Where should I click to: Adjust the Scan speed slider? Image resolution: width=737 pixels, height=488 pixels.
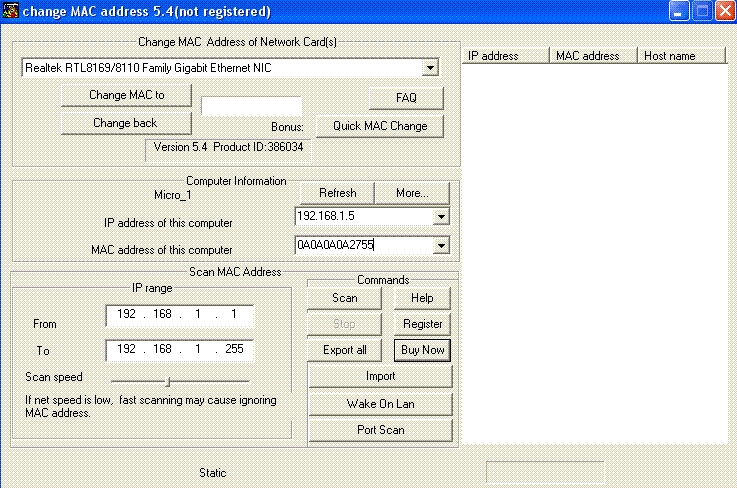168,380
